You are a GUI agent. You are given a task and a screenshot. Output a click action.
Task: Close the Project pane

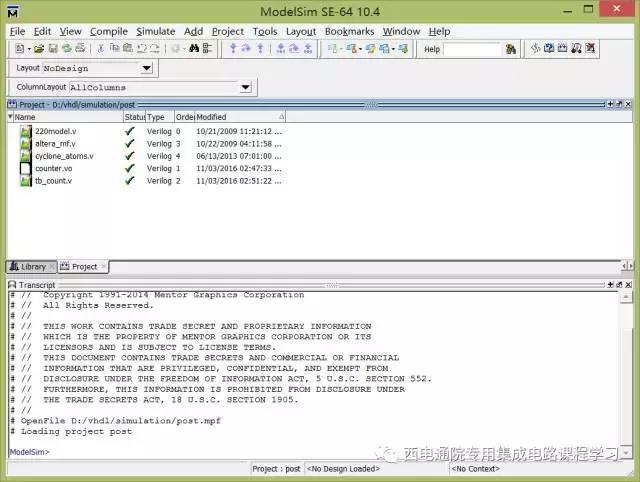(x=628, y=104)
